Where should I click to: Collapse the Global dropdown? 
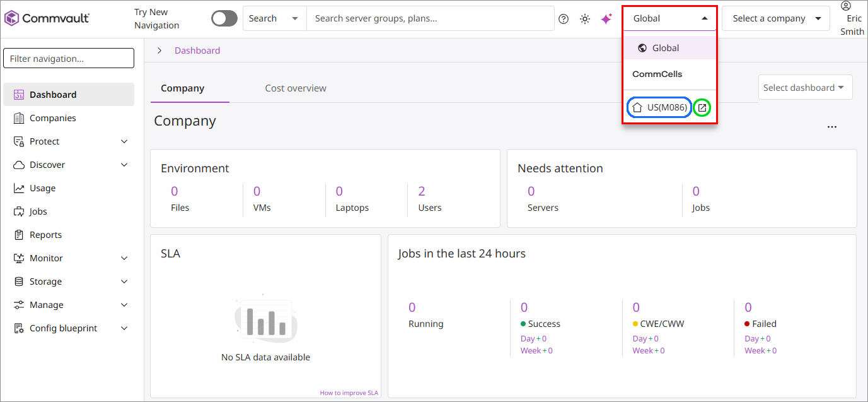(670, 18)
